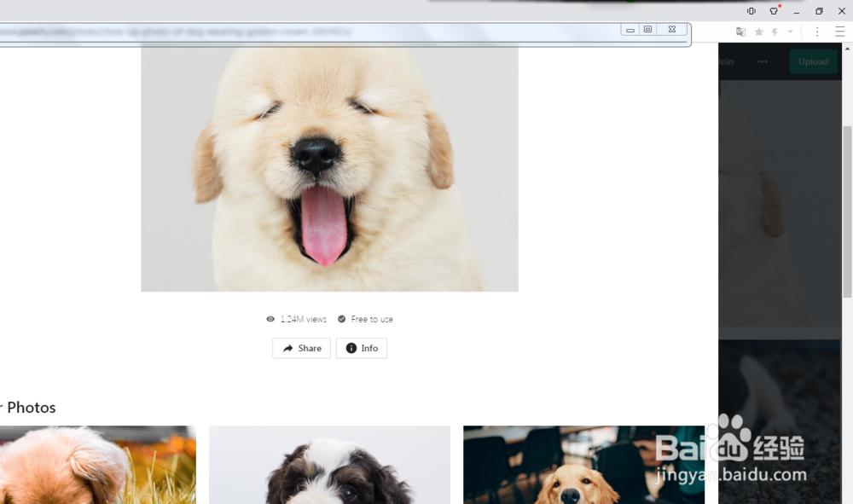Click the eye icon beside 1.24M views
The width and height of the screenshot is (853, 504).
pyautogui.click(x=270, y=319)
